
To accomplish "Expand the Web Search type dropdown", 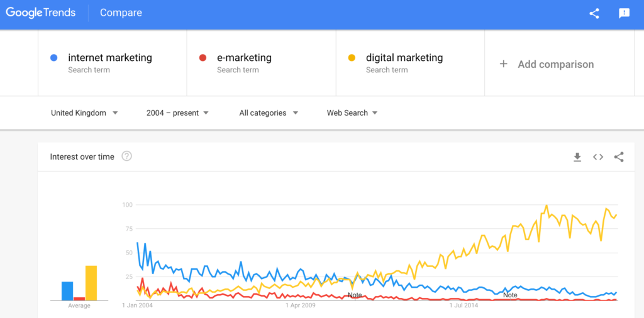I will pyautogui.click(x=352, y=113).
